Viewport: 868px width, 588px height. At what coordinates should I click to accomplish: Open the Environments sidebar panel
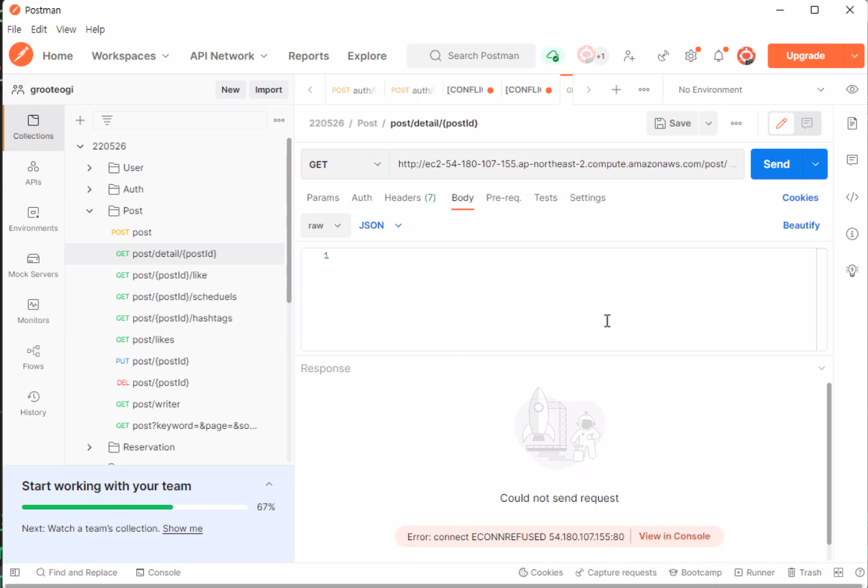(x=33, y=219)
